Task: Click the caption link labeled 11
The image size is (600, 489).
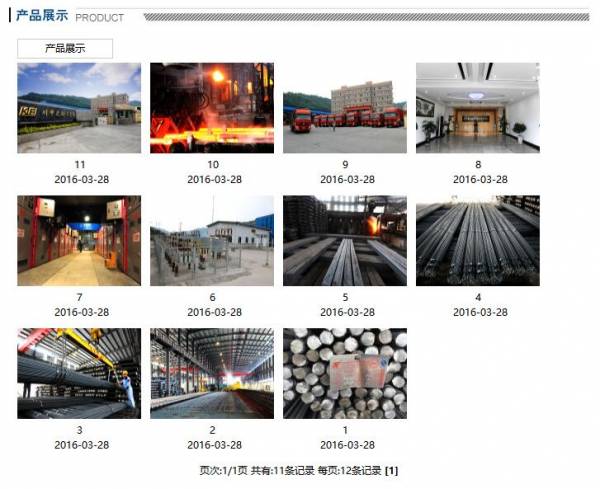Action: [x=80, y=165]
